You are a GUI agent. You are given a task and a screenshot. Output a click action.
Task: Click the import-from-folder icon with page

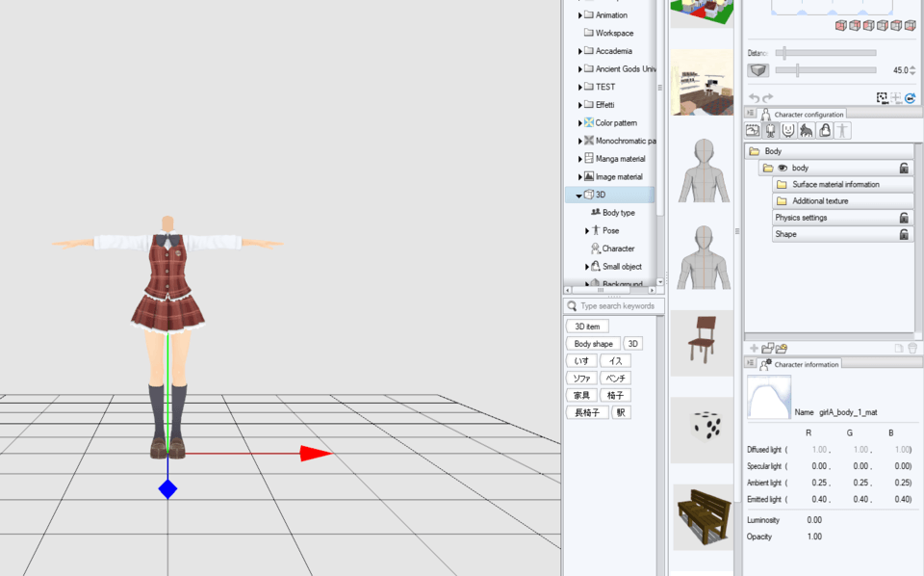coord(768,349)
